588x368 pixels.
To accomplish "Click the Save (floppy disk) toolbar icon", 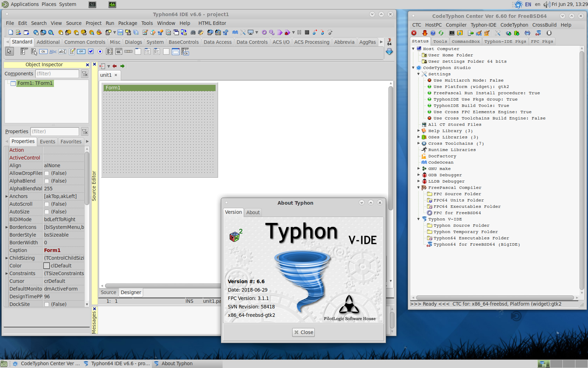I will point(120,32).
